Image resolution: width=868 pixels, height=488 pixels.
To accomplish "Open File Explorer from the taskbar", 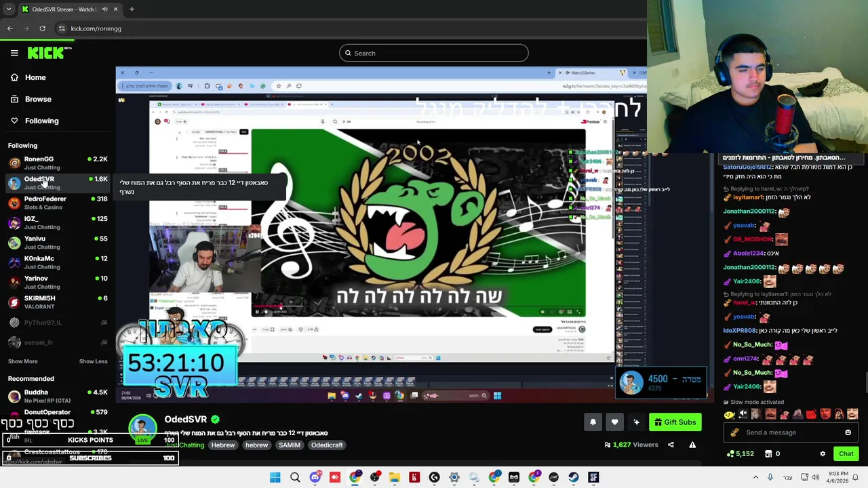I will coord(395,477).
